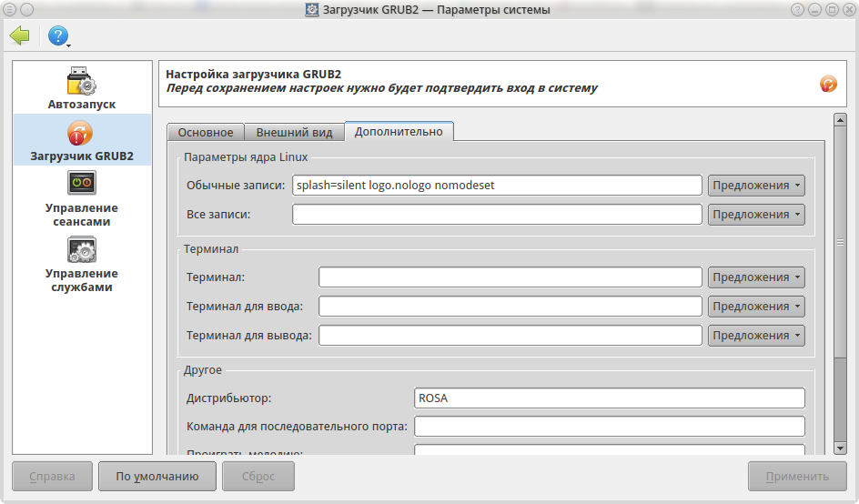
Task: Switch to the Основное tab
Action: point(206,132)
